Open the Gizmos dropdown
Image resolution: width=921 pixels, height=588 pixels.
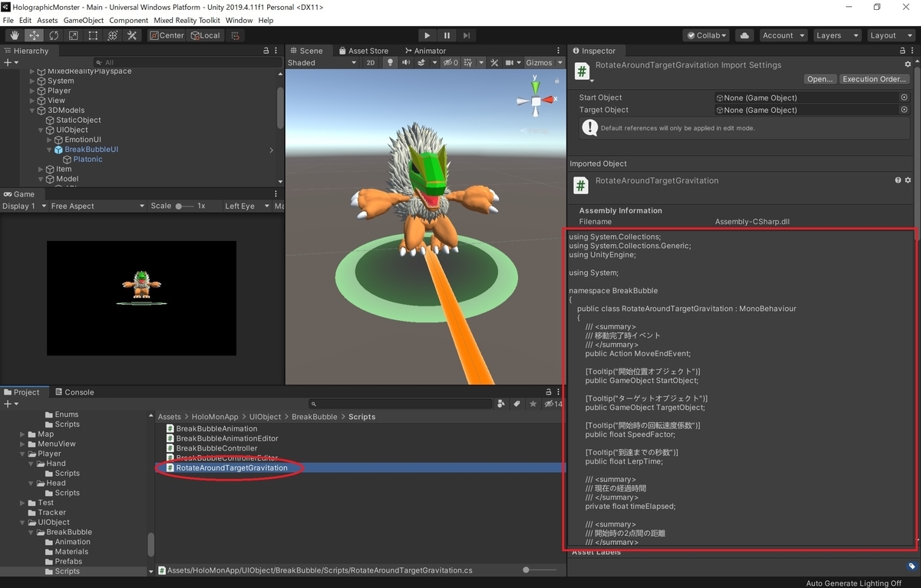point(543,63)
